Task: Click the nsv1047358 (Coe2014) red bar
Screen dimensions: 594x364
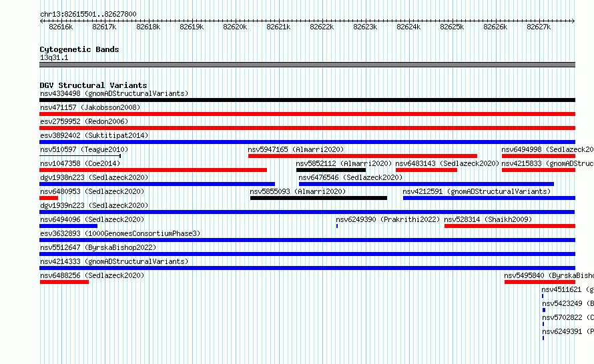Action: click(153, 170)
